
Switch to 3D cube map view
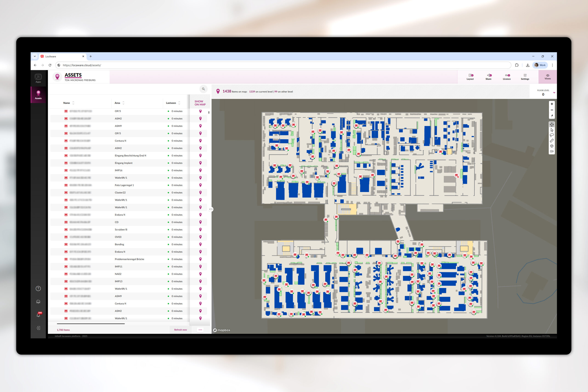[551, 146]
